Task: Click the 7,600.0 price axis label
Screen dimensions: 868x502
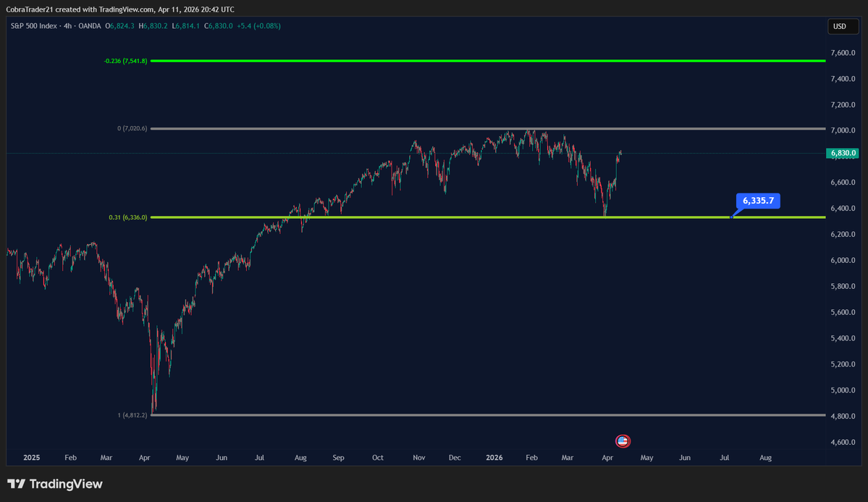Action: point(843,53)
